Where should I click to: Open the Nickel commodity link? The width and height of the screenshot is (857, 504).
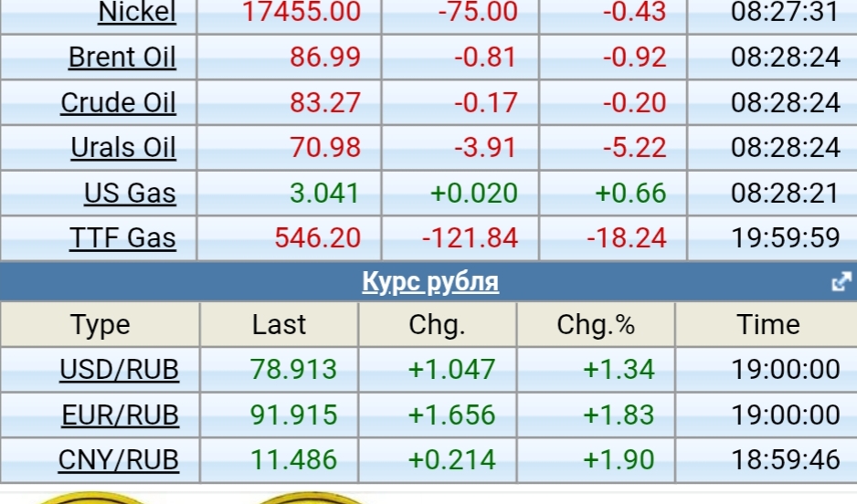coord(136,13)
